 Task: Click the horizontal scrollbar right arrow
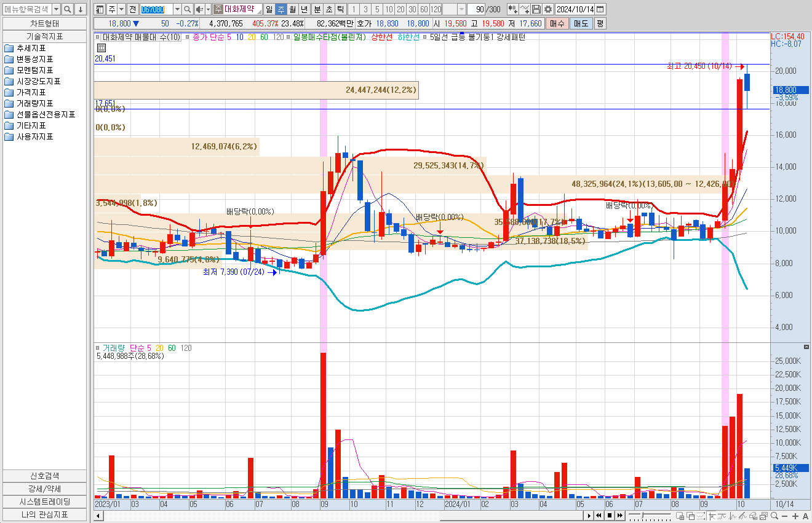[x=589, y=516]
